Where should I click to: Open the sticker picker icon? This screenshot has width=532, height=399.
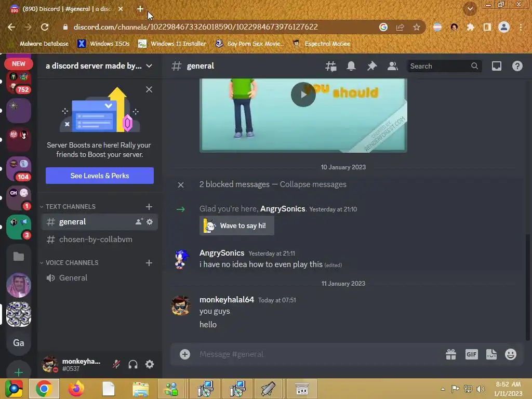[491, 354]
